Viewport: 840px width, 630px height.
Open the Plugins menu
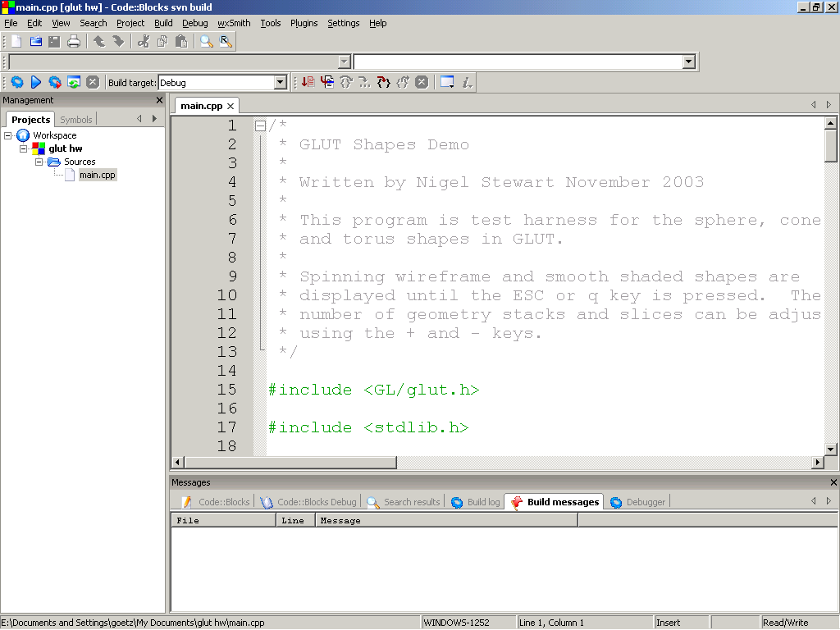[304, 23]
